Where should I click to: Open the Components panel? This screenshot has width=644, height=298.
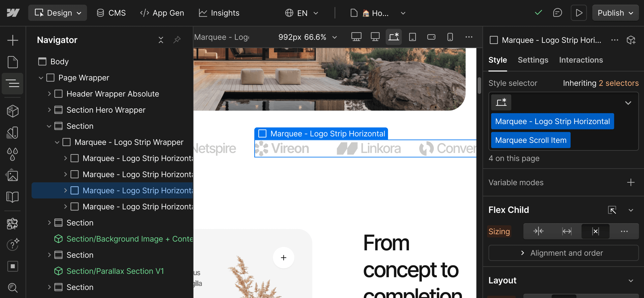12,111
